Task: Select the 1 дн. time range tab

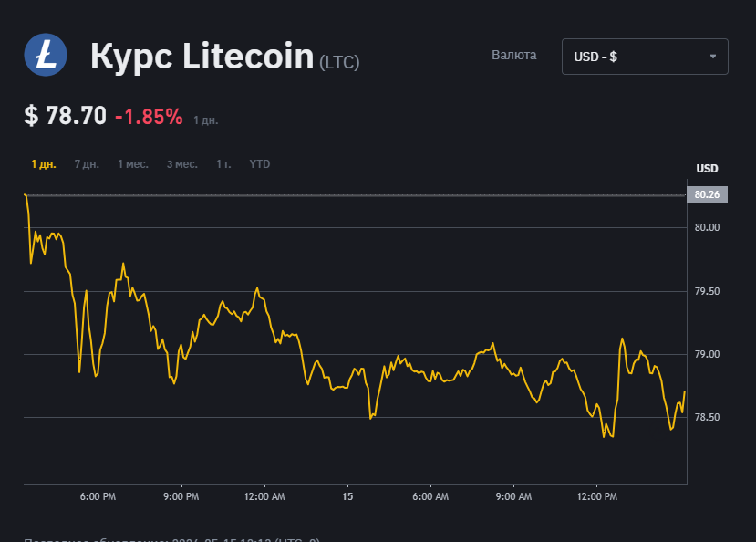Action: pyautogui.click(x=44, y=164)
